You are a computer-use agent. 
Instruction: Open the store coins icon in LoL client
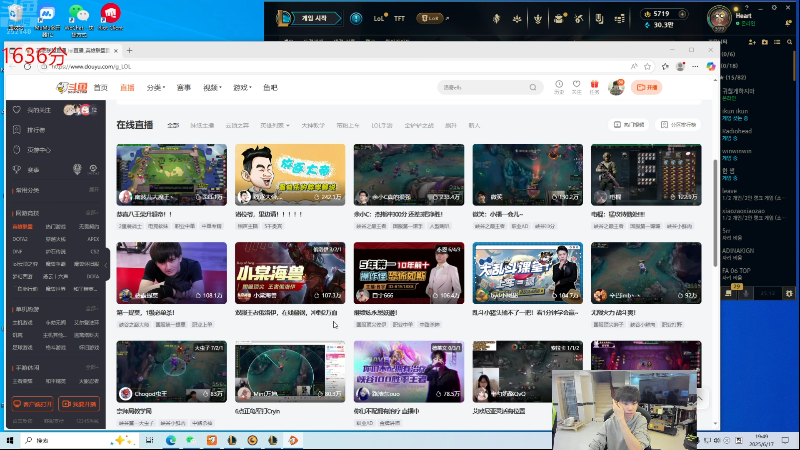pyautogui.click(x=619, y=19)
